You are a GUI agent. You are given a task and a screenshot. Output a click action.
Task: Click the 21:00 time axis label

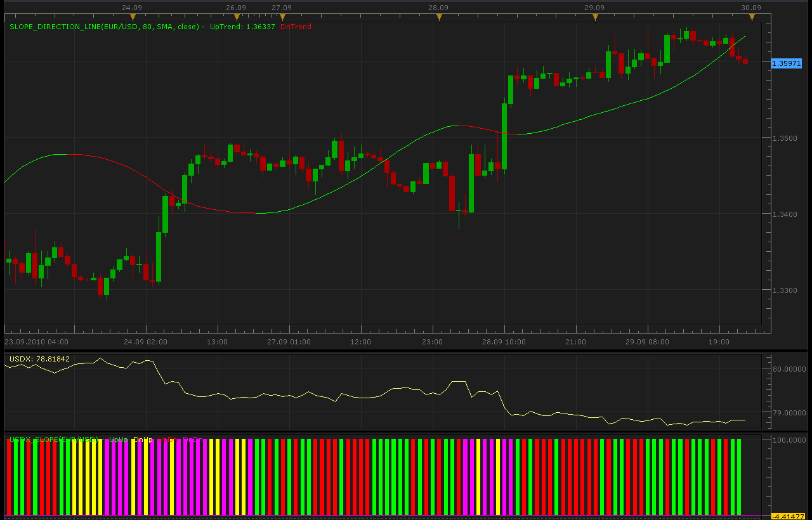pos(575,342)
